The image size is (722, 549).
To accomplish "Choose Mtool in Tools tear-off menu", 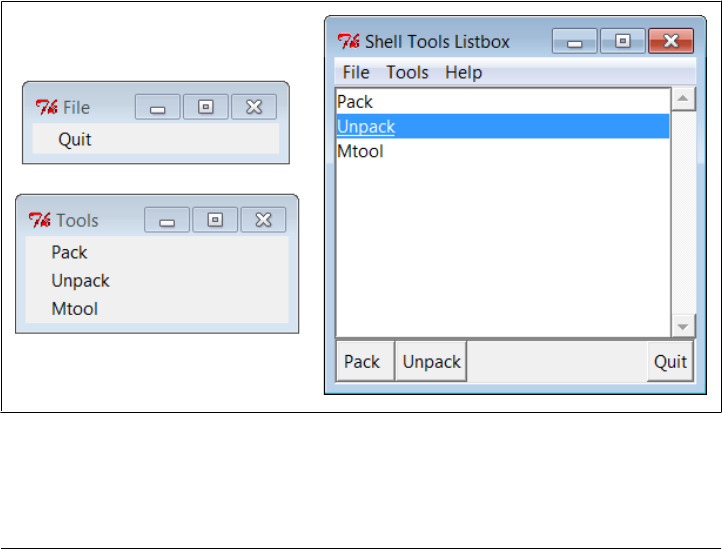I will [75, 309].
